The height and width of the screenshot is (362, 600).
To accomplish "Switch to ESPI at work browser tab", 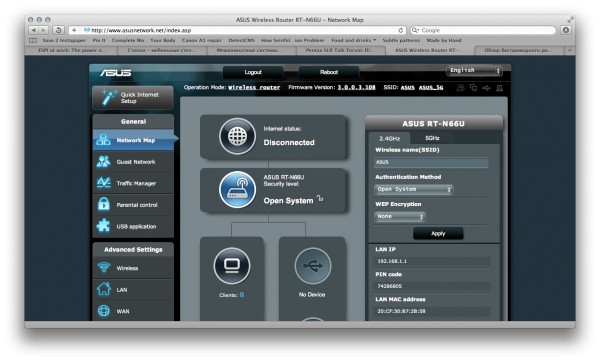I will point(72,50).
